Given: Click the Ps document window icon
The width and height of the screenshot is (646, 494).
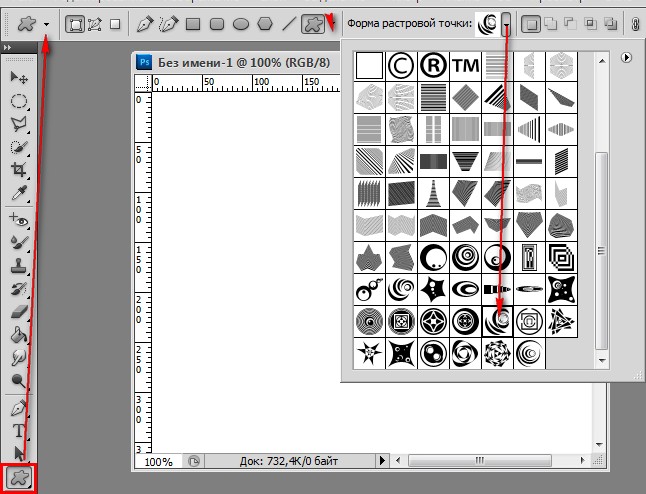Looking at the screenshot, I should 144,63.
